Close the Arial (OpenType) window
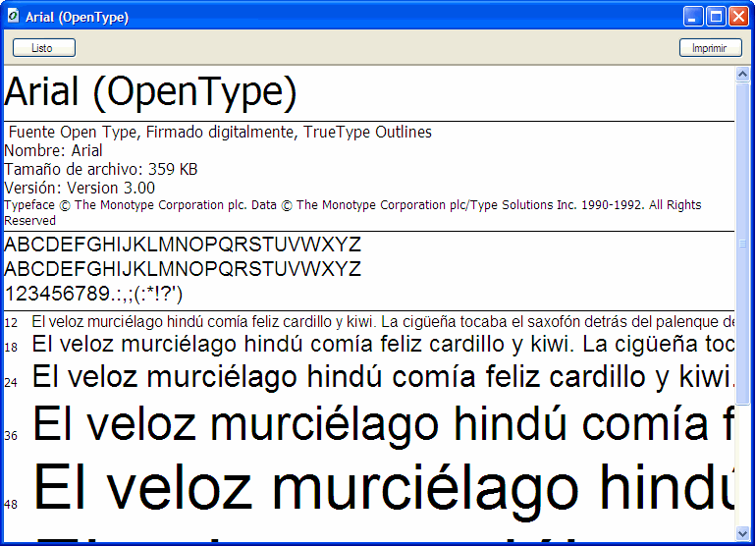 click(738, 17)
